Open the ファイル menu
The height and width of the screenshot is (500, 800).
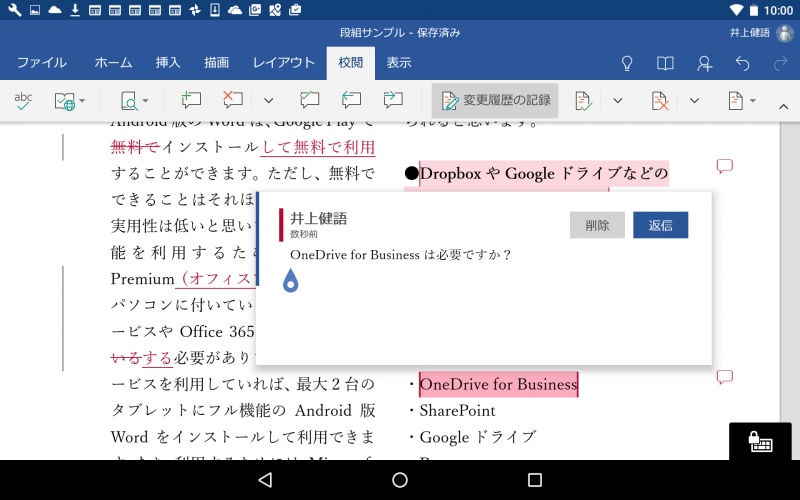42,62
